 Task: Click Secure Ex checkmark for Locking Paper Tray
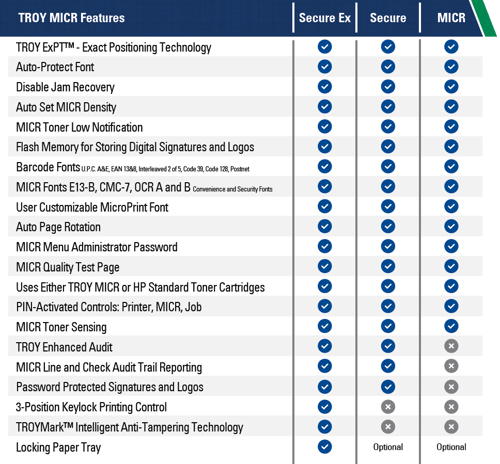(x=325, y=447)
